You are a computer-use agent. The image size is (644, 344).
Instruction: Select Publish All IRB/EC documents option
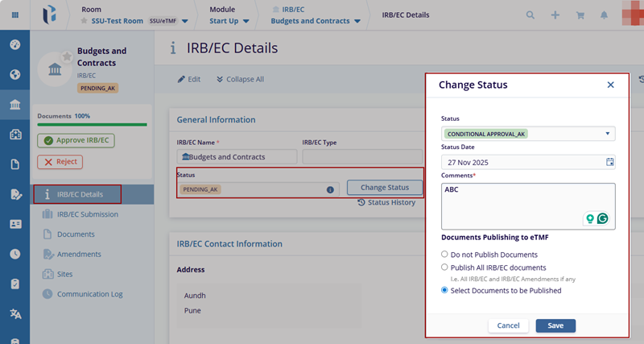tap(445, 267)
